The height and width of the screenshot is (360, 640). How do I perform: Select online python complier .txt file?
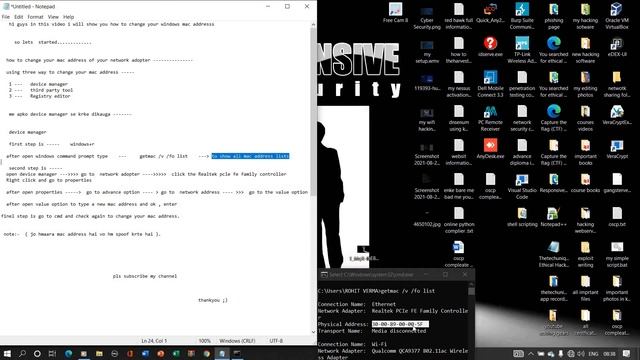coord(459,220)
